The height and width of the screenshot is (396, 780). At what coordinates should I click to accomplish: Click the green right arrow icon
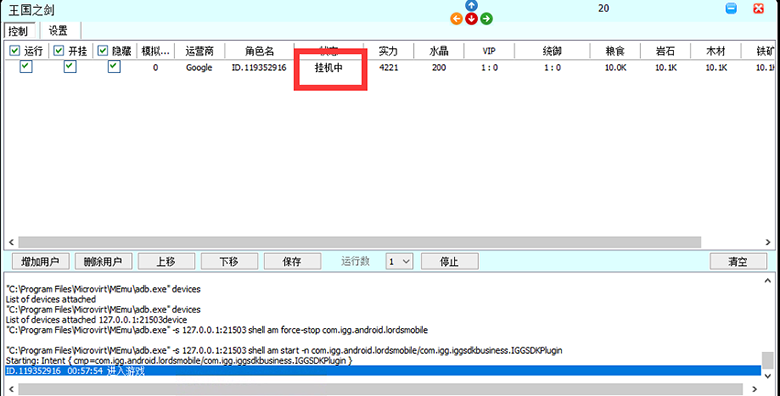point(487,19)
